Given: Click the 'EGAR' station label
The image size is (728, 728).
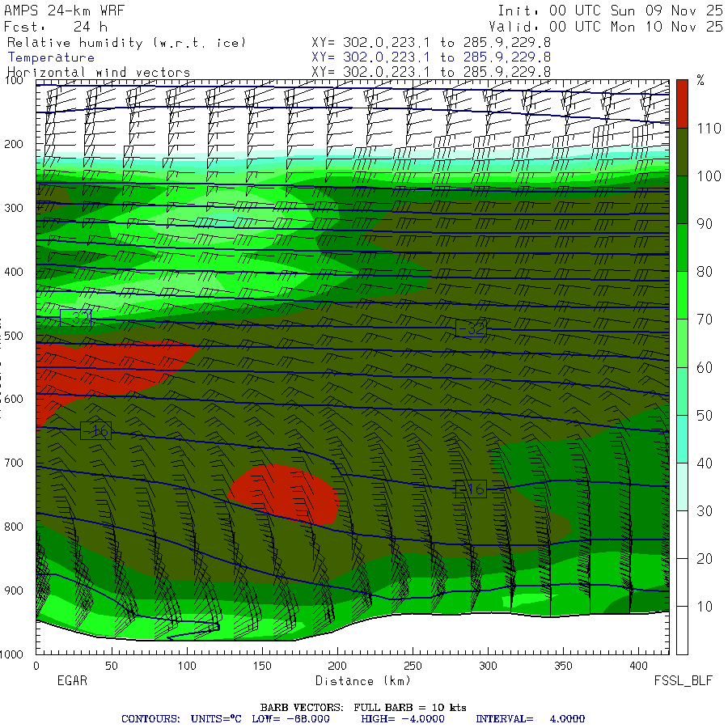Looking at the screenshot, I should click(72, 680).
